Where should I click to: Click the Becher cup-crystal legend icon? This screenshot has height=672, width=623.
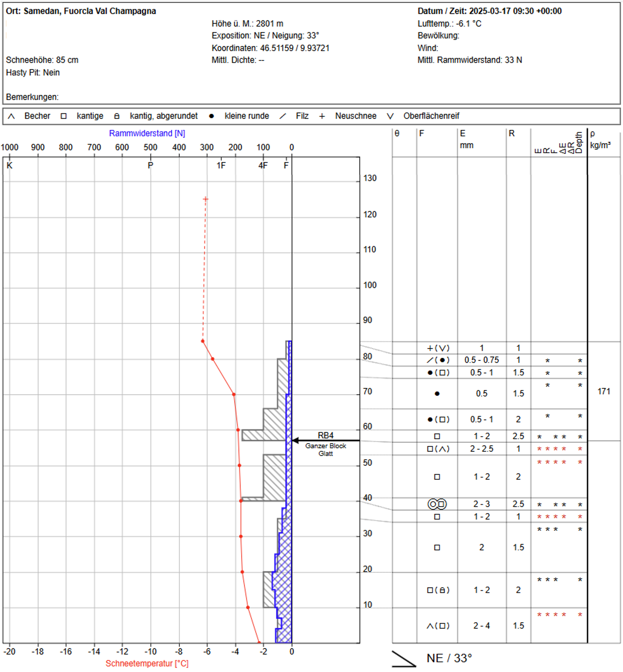(11, 116)
